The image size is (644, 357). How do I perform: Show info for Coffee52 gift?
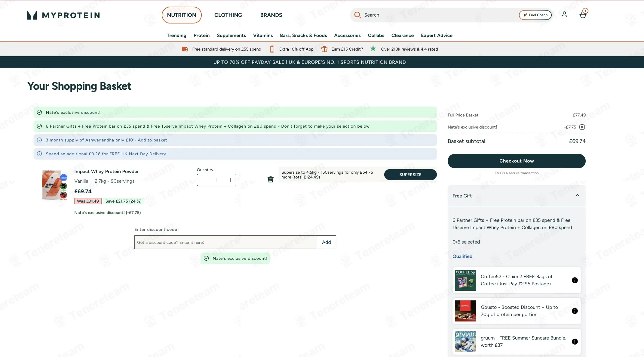(575, 280)
